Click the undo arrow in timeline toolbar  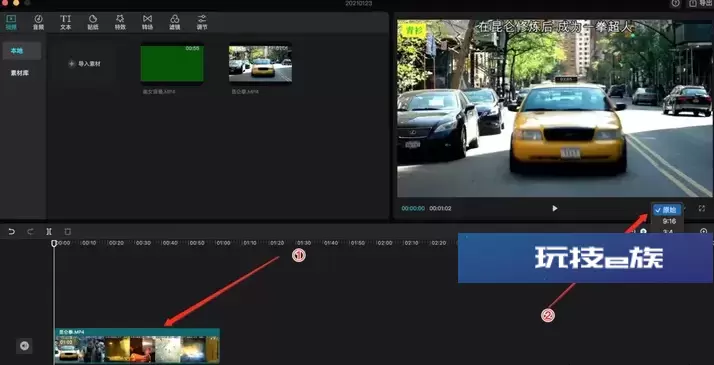[x=11, y=232]
